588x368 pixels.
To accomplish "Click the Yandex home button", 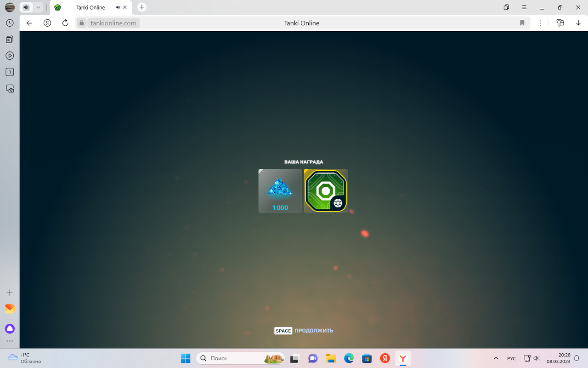I will coord(47,23).
